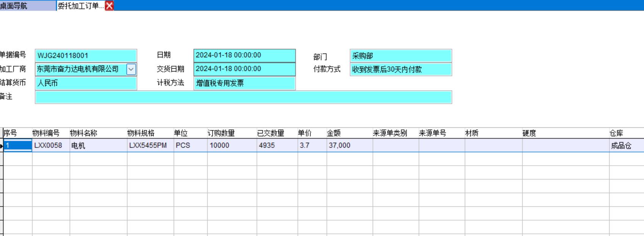
Task: Click the 单据编号 field WJG240118001
Action: 86,56
